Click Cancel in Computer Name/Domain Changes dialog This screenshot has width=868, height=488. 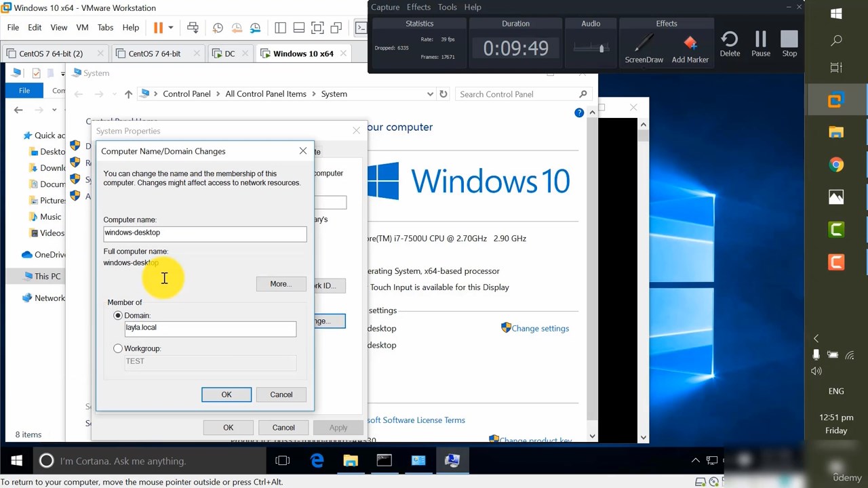pyautogui.click(x=281, y=394)
